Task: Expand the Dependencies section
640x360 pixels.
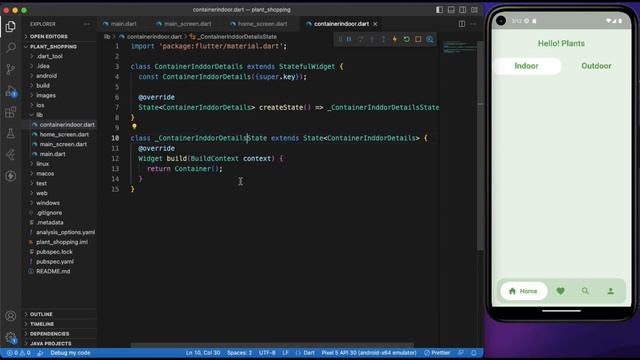Action: coord(60,334)
